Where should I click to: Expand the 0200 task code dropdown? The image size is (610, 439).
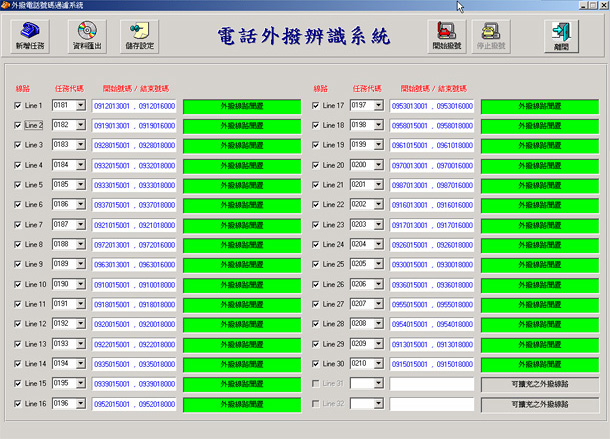[379, 165]
